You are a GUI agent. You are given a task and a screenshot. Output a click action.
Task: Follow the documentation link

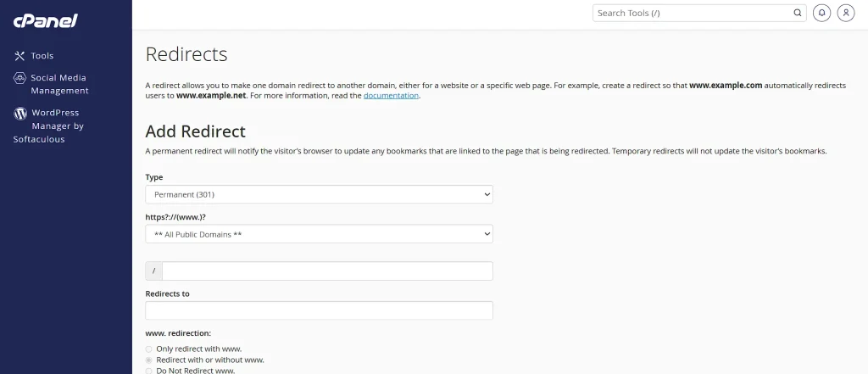click(391, 95)
